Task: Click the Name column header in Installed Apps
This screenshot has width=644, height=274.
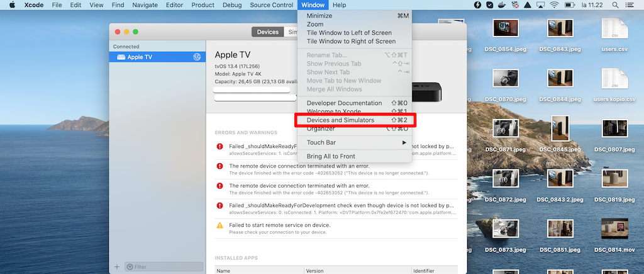Action: pos(259,271)
